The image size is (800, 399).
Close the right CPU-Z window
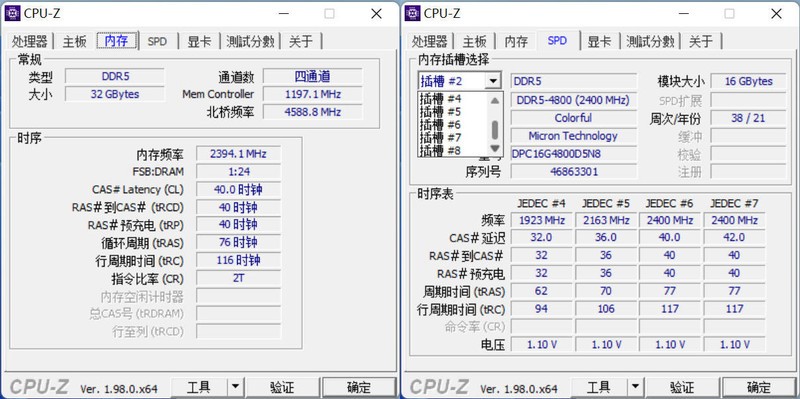[x=777, y=14]
